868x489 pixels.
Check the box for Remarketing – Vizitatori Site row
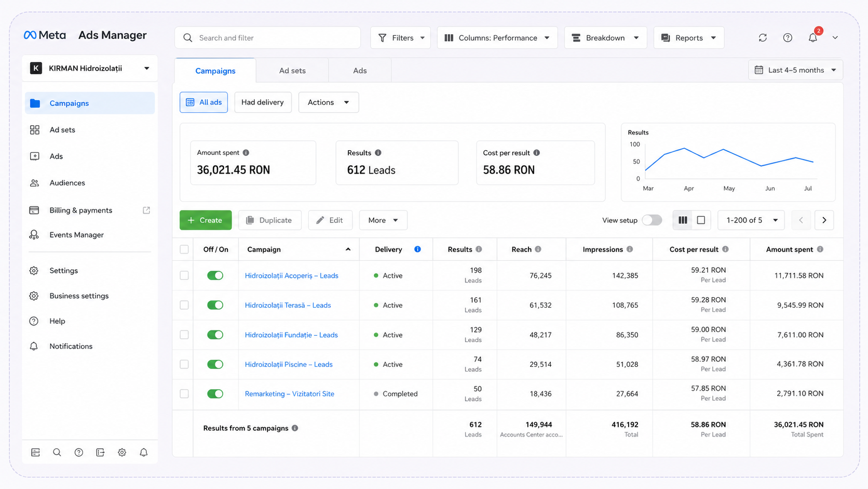[184, 394]
